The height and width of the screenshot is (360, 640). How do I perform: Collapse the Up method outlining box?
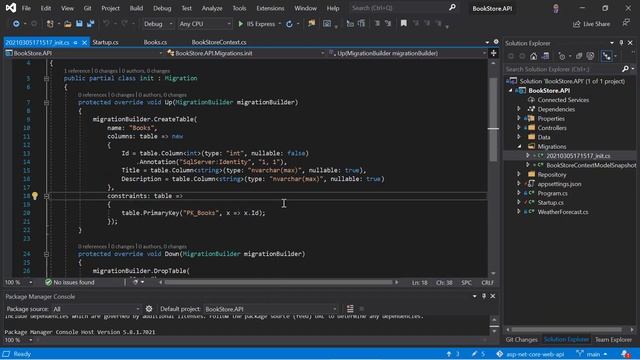click(x=46, y=102)
